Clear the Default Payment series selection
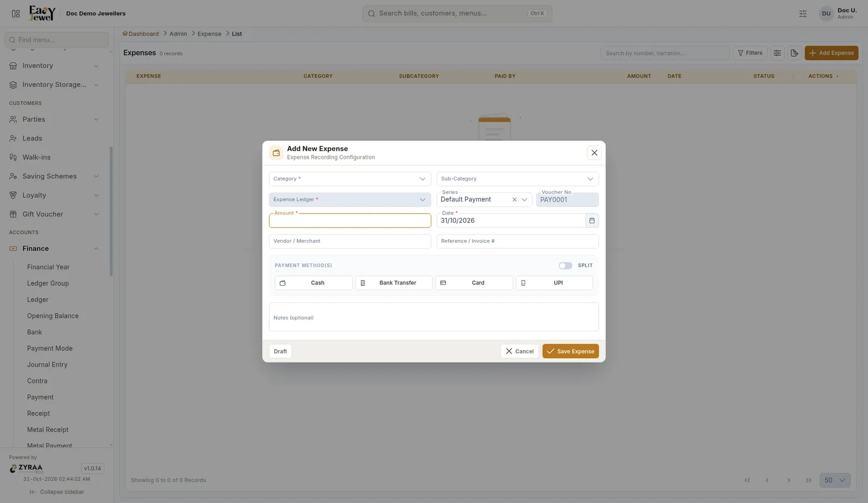868x503 pixels. click(515, 200)
